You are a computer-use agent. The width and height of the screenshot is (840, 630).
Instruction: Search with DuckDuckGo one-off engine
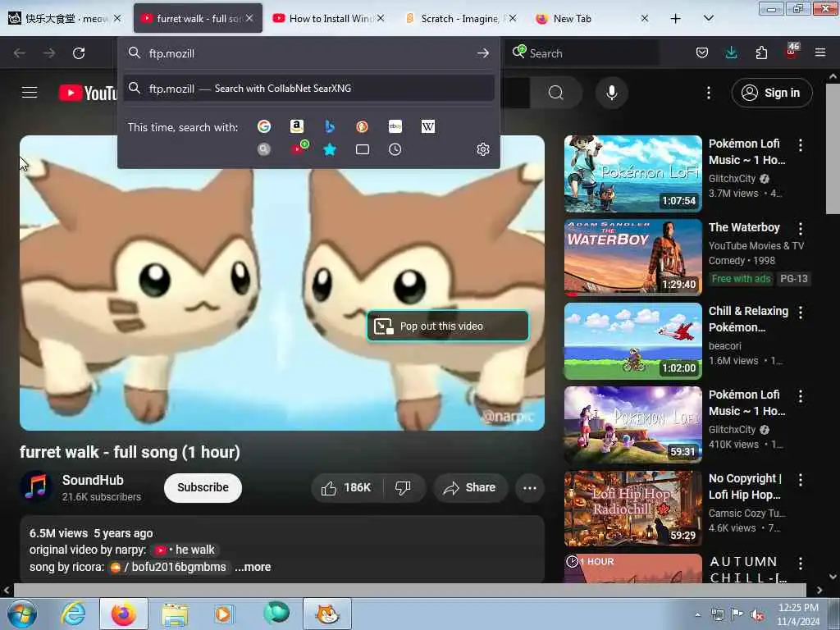362,126
